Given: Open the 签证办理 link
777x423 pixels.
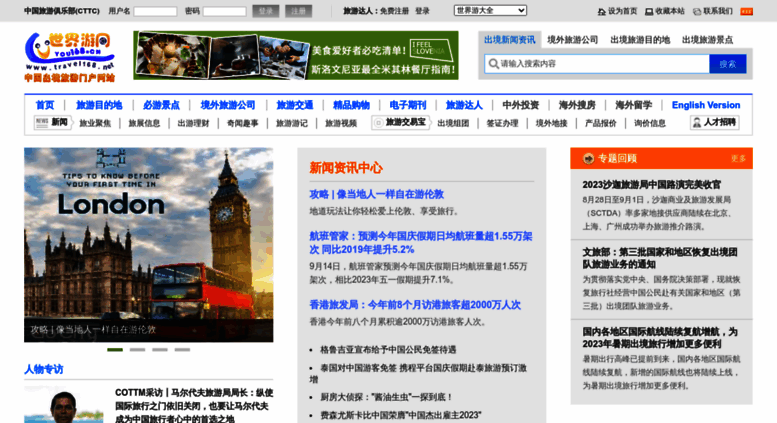Looking at the screenshot, I should [x=502, y=123].
